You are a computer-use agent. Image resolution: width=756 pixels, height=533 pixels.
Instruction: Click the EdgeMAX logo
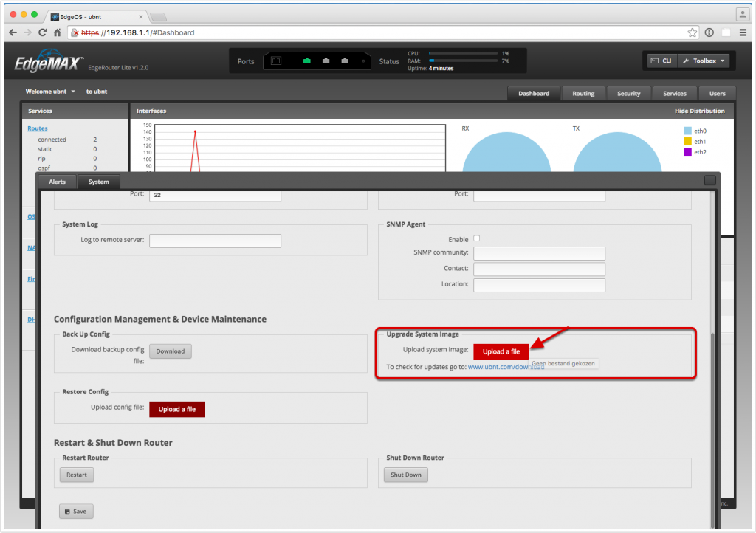pyautogui.click(x=49, y=62)
